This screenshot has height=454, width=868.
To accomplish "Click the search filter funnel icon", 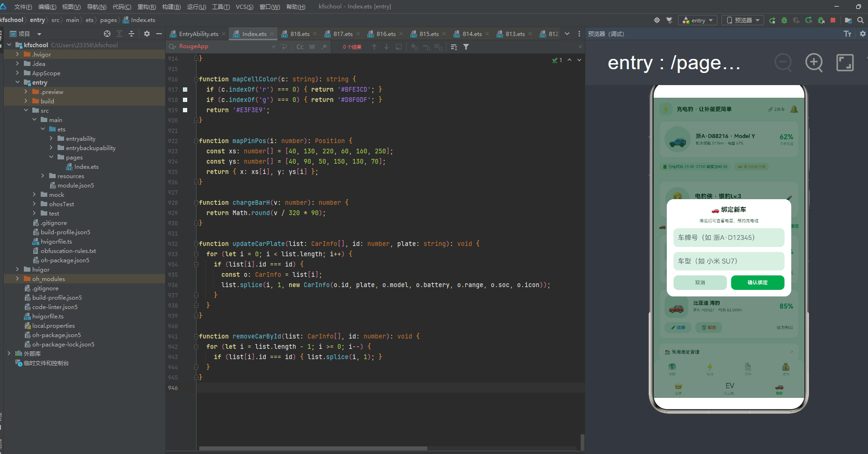I will pos(466,47).
